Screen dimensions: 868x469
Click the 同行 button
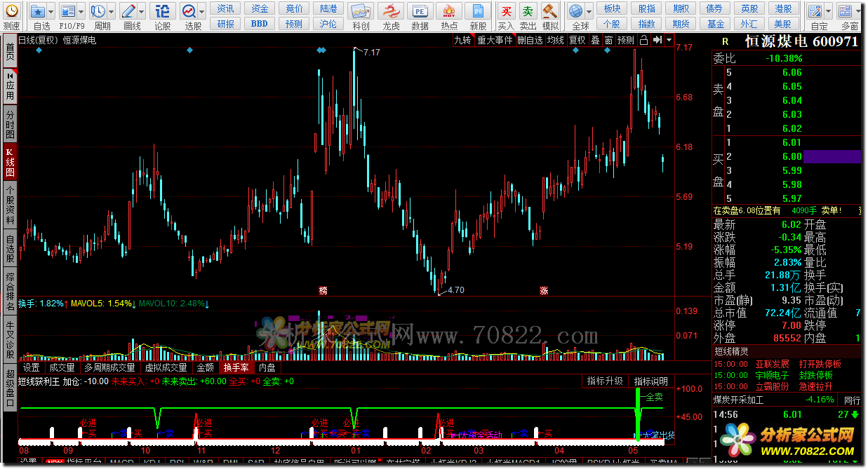(852, 400)
